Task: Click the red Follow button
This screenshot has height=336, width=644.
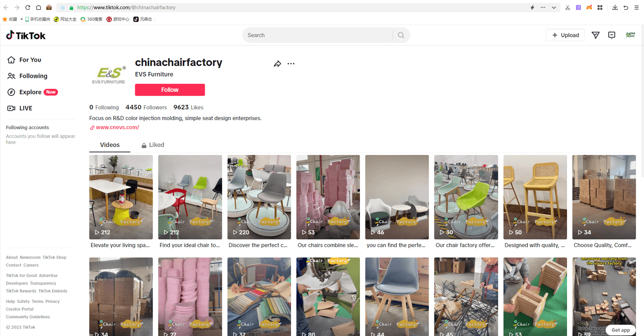Action: coord(170,90)
